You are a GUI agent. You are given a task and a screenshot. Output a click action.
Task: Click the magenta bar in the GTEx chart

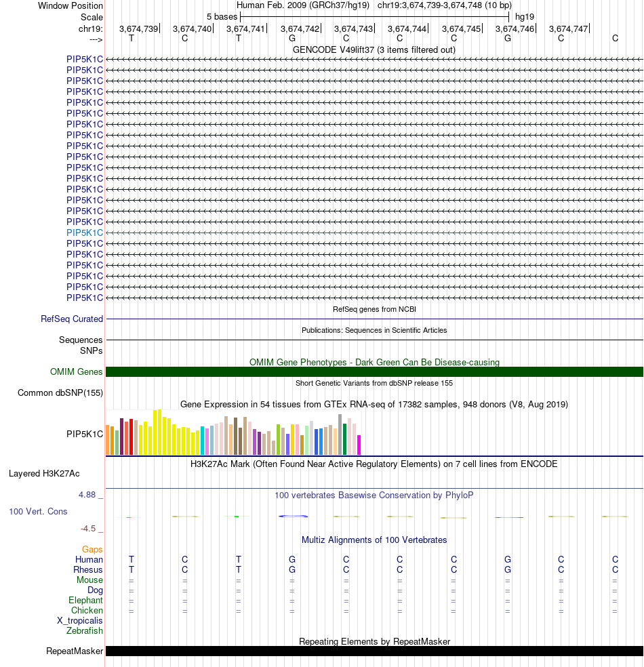[x=359, y=445]
